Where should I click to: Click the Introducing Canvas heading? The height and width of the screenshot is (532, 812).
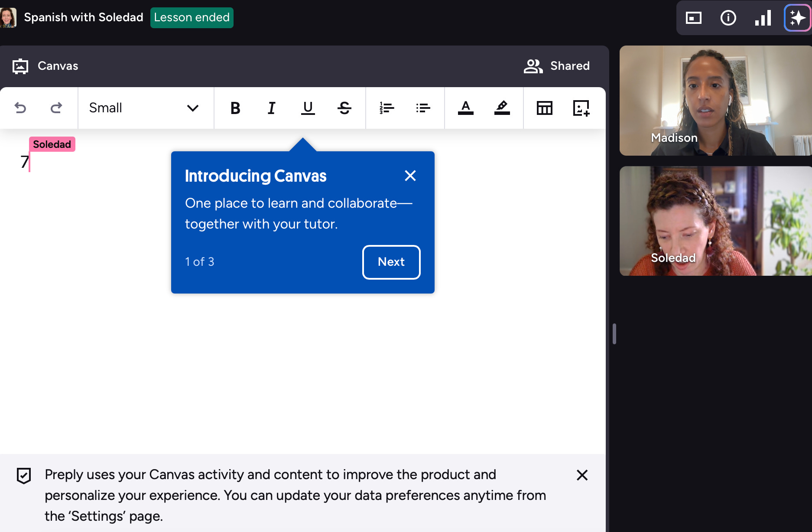pos(256,176)
